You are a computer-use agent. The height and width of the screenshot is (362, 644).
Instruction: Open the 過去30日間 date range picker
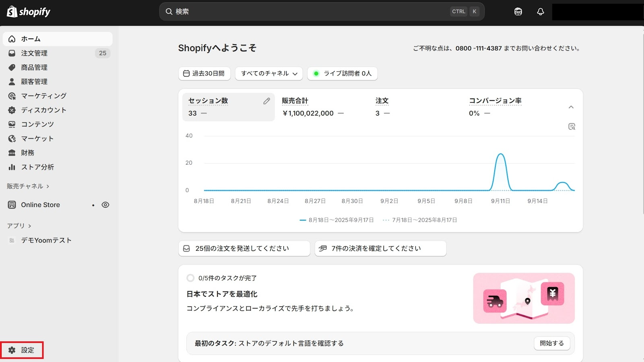[x=204, y=74]
